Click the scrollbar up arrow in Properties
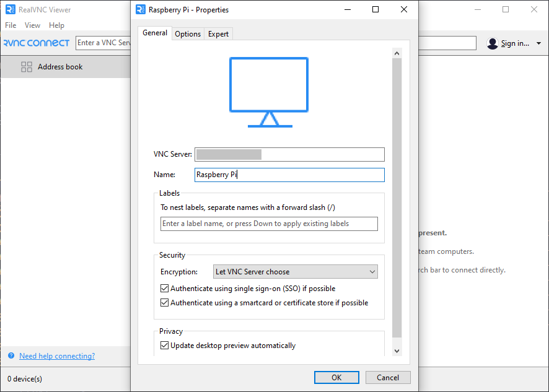549x392 pixels. pos(397,53)
